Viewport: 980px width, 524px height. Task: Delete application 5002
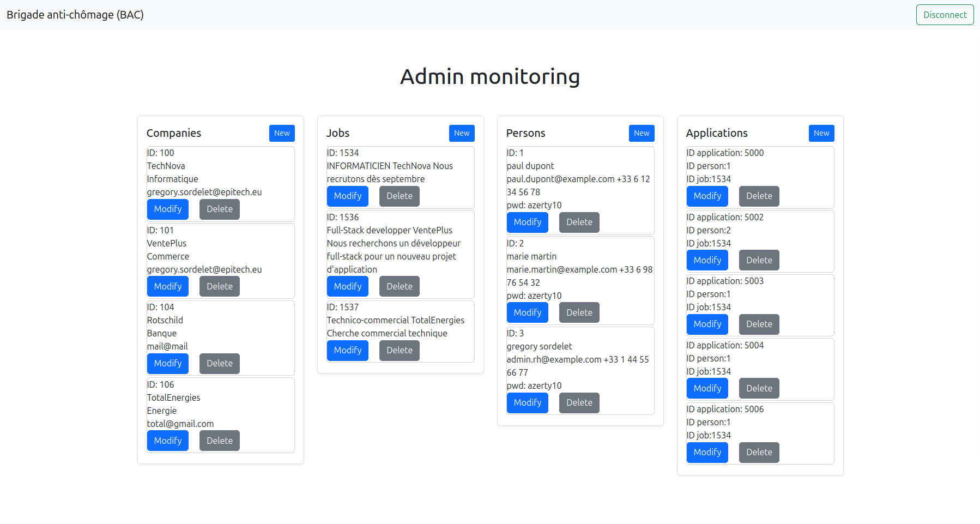(759, 260)
